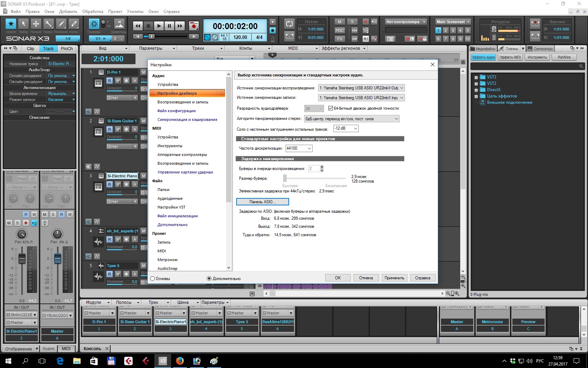Viewport: 588px width, 368px height.
Task: Mute the SI-Bass Guitar 1 track
Action: (x=143, y=121)
